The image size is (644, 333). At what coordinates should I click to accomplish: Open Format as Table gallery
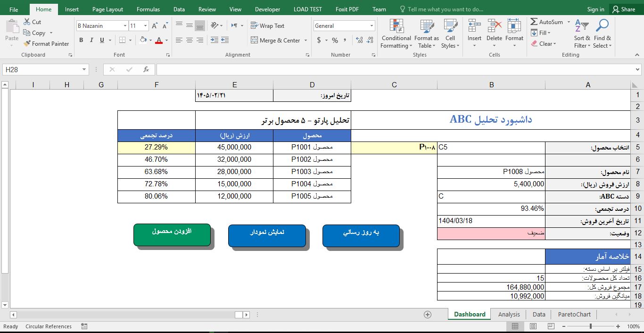[x=426, y=34]
